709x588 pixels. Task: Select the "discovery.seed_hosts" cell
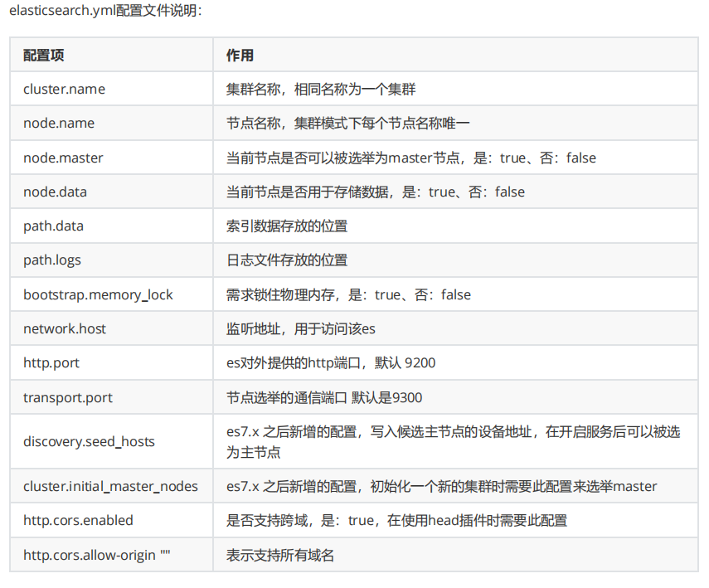tap(111, 441)
